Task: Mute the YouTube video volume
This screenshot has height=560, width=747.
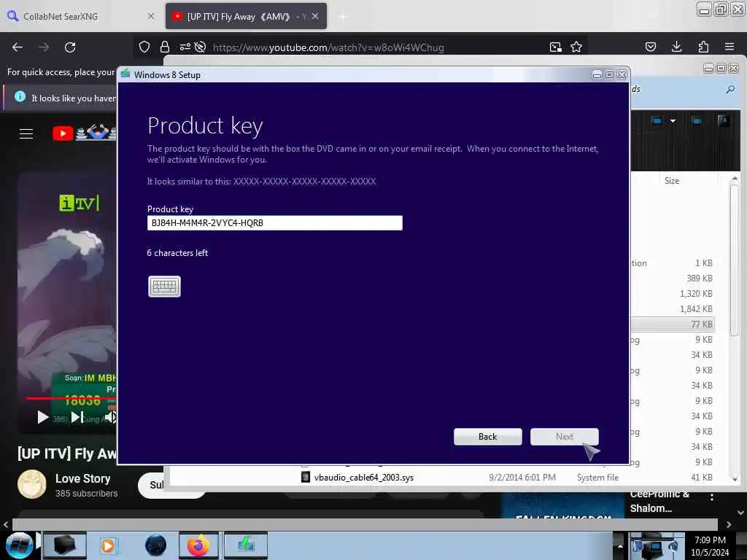Action: tap(111, 418)
